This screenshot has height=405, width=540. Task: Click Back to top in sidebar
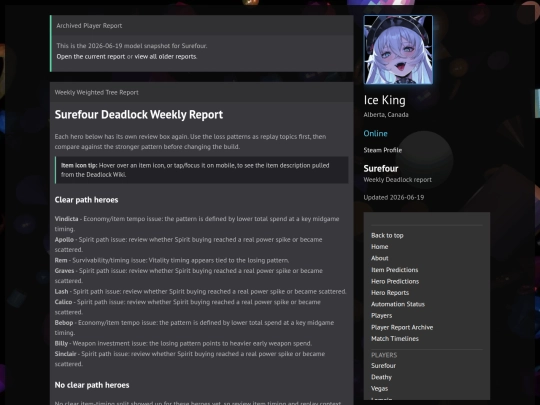tap(387, 236)
